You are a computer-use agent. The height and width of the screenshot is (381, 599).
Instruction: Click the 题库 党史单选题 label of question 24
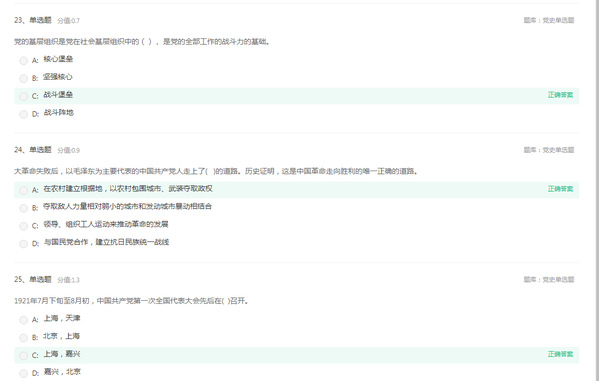[549, 150]
